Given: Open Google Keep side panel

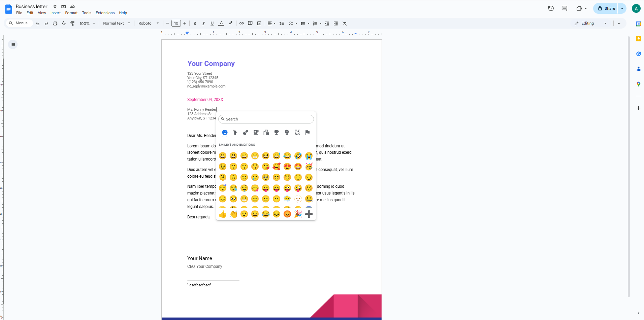Looking at the screenshot, I should 638,39.
